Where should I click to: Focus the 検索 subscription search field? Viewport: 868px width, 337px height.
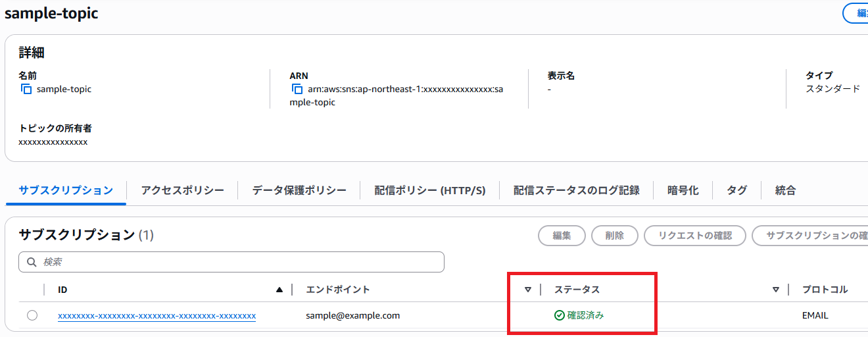coord(237,262)
